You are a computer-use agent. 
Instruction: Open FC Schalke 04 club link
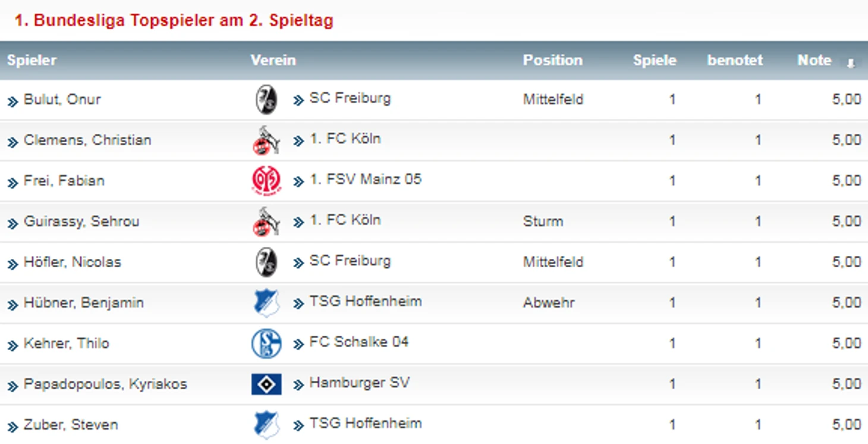(x=359, y=342)
